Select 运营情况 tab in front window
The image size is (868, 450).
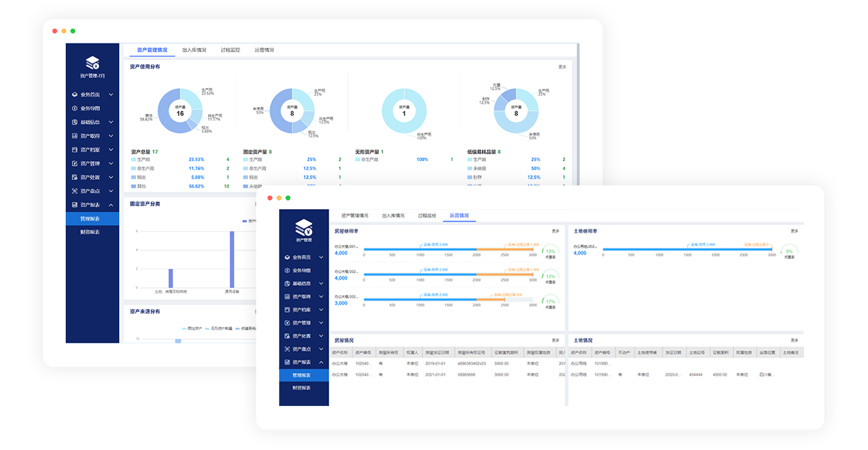click(x=459, y=216)
